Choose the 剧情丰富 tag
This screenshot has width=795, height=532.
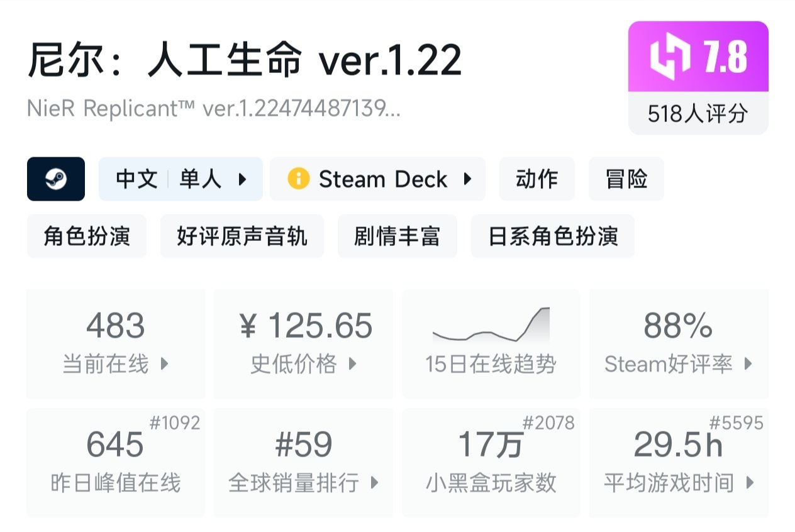coord(397,236)
